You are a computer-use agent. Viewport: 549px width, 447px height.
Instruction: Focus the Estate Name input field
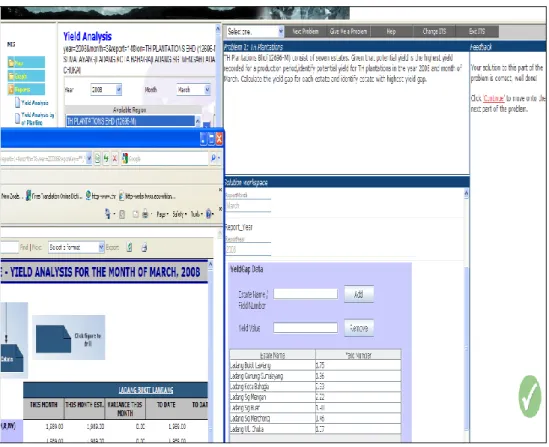(x=305, y=294)
